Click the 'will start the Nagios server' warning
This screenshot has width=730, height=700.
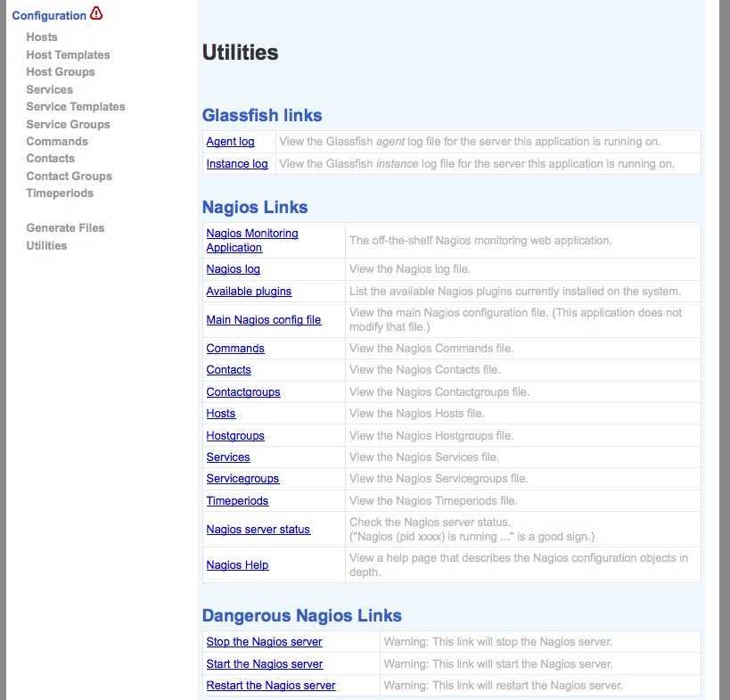point(498,664)
